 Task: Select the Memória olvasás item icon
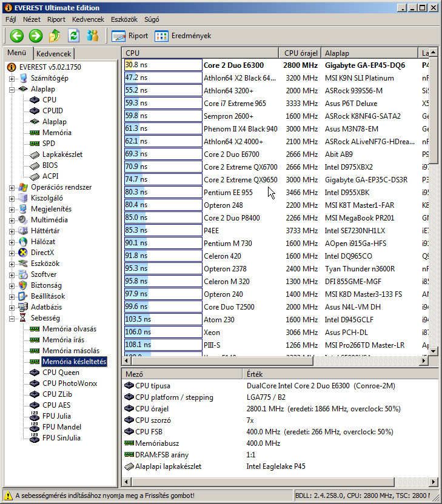[x=35, y=329]
